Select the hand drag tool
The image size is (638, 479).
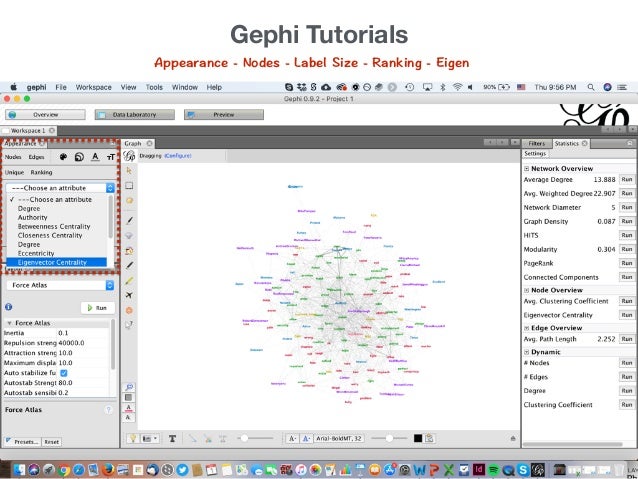click(129, 200)
